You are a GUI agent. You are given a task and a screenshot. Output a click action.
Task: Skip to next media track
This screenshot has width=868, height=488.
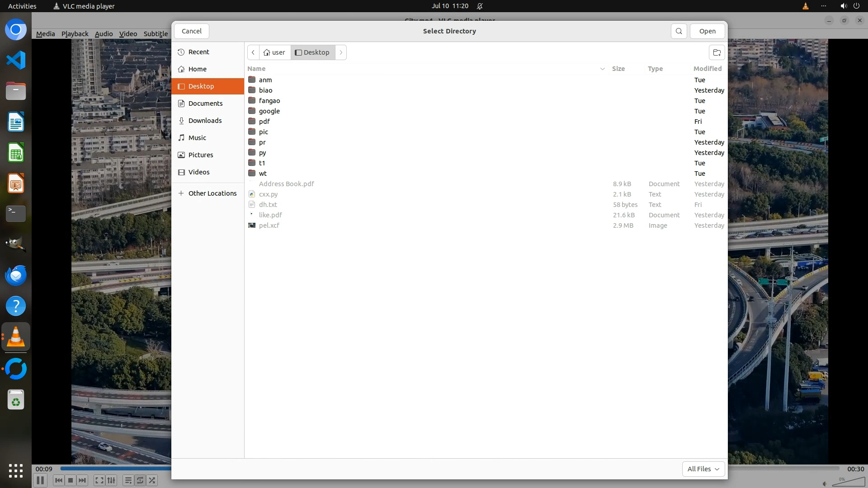82,480
